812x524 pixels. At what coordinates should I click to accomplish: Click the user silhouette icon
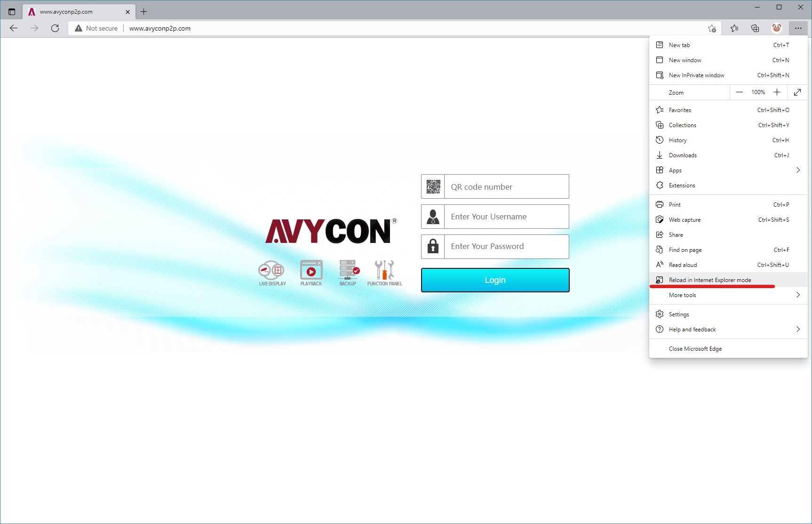coord(433,217)
